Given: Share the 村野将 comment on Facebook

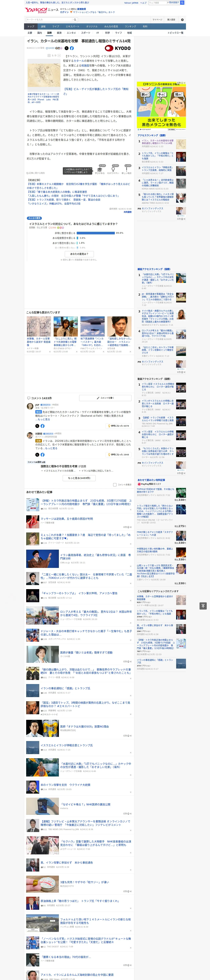Looking at the screenshot, I should (42, 455).
